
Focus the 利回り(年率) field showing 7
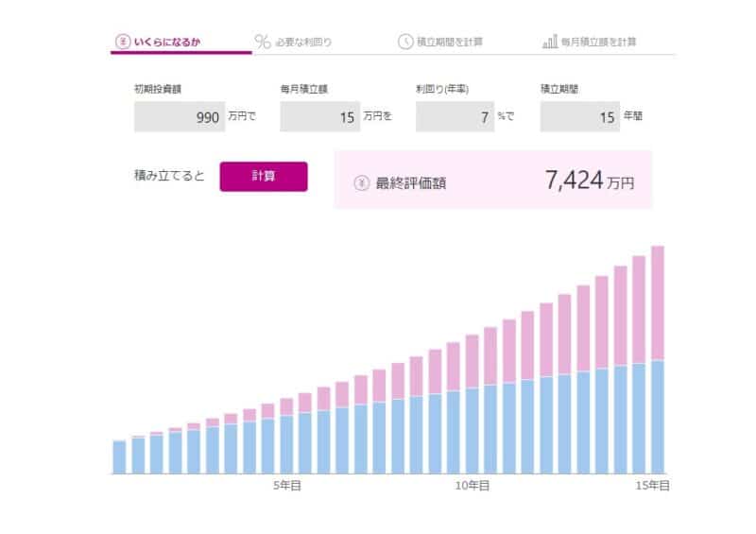(x=455, y=117)
